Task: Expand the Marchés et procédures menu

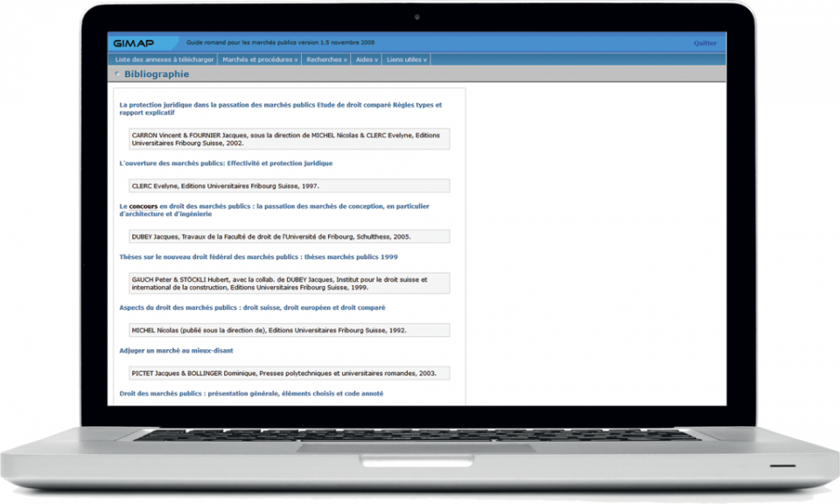Action: tap(260, 59)
